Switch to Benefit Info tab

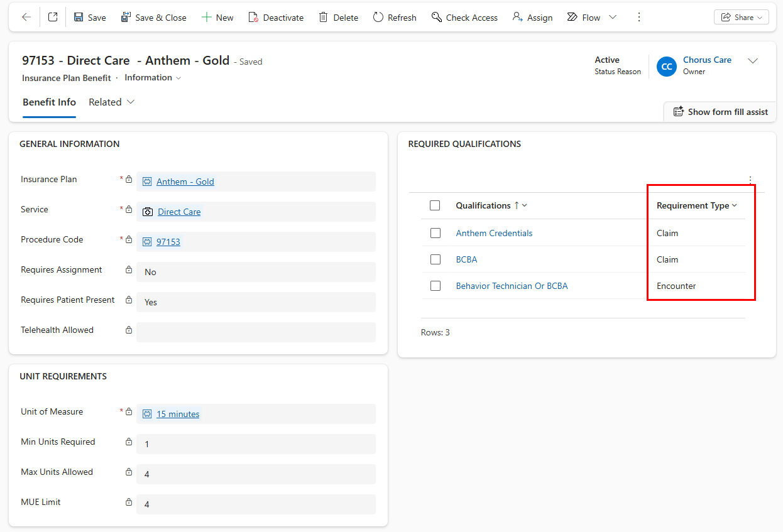click(49, 102)
